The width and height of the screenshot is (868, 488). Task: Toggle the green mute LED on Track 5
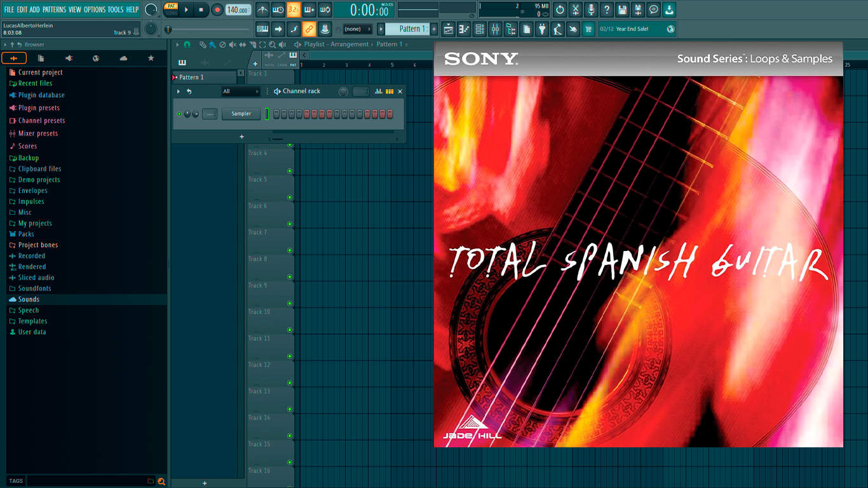[290, 197]
